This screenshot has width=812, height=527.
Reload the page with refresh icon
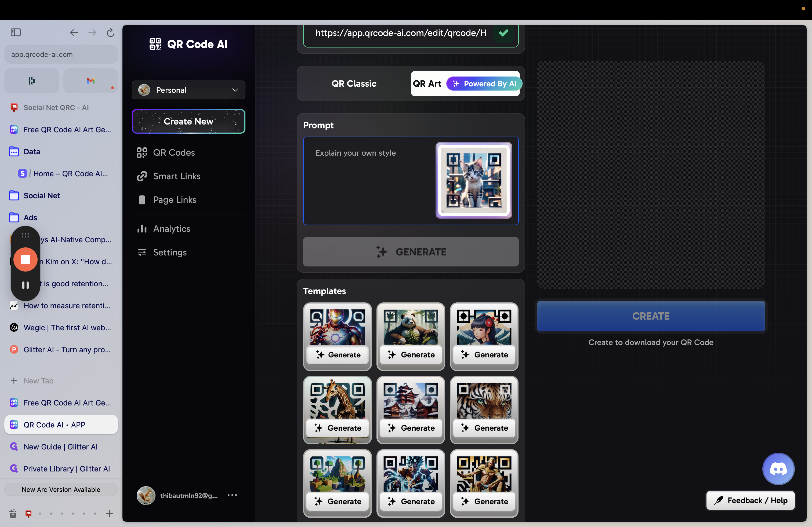coord(110,32)
